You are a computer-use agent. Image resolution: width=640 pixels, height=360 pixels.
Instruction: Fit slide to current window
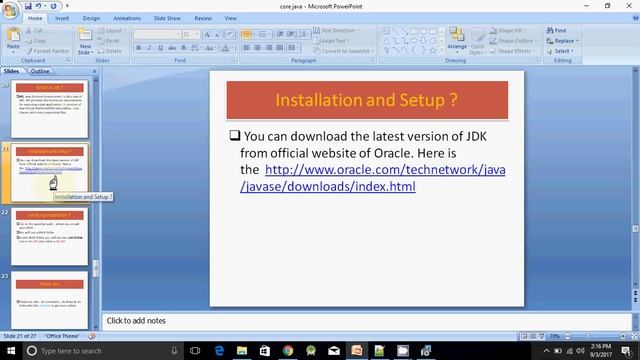pos(635,336)
